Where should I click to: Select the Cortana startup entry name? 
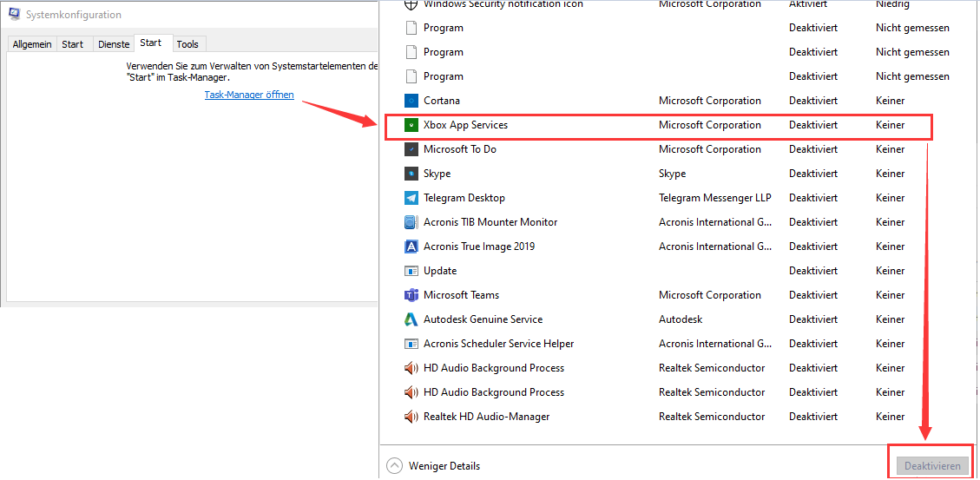442,101
